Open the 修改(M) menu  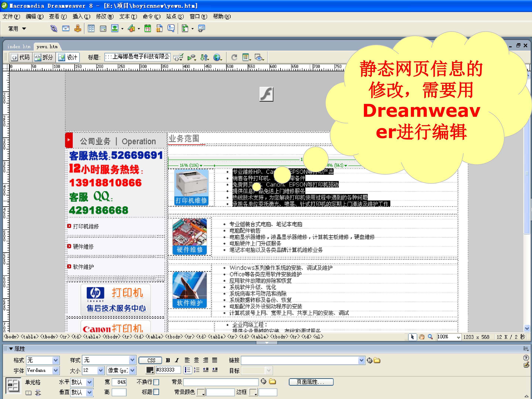tap(105, 17)
